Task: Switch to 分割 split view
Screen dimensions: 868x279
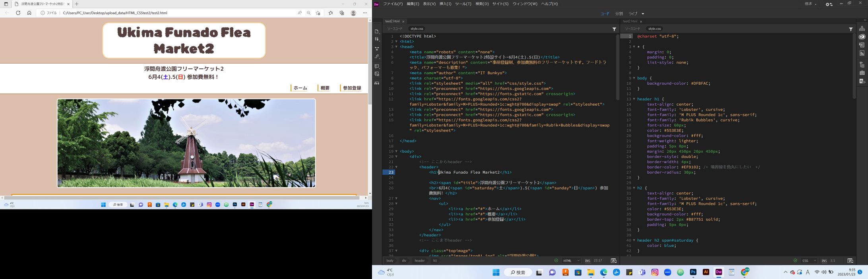Action: tap(619, 14)
